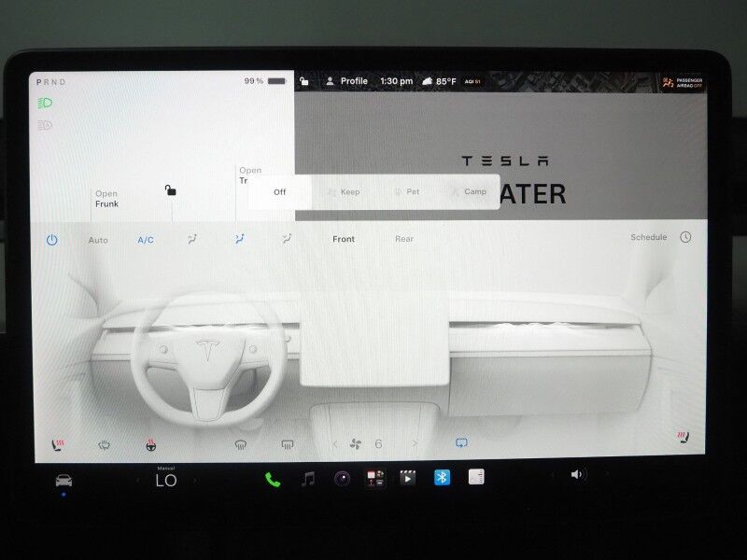Viewport: 747px width, 560px height.
Task: Open Bluetooth settings
Action: coord(442,477)
